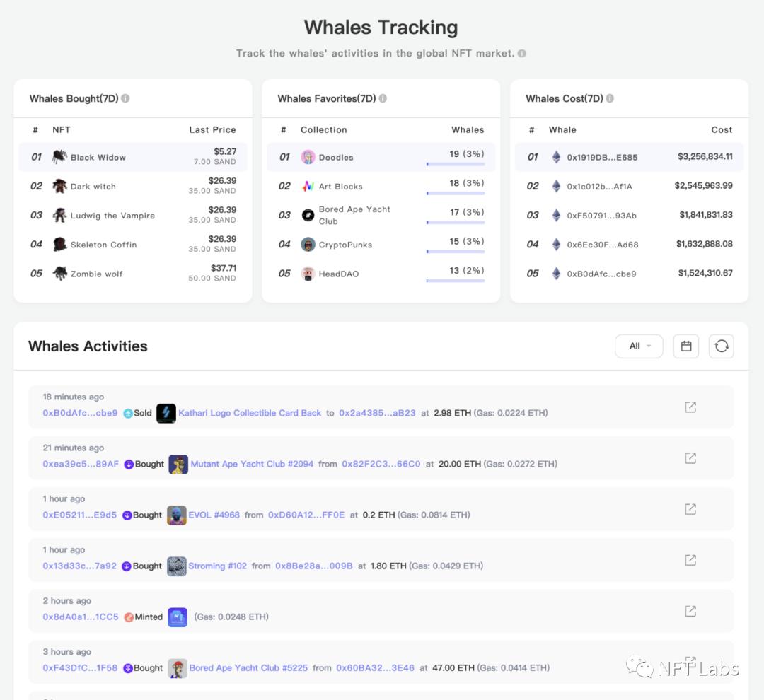The width and height of the screenshot is (764, 700).
Task: Click Ethereum icon for whale 0xF50791...93Ab
Action: pos(557,216)
